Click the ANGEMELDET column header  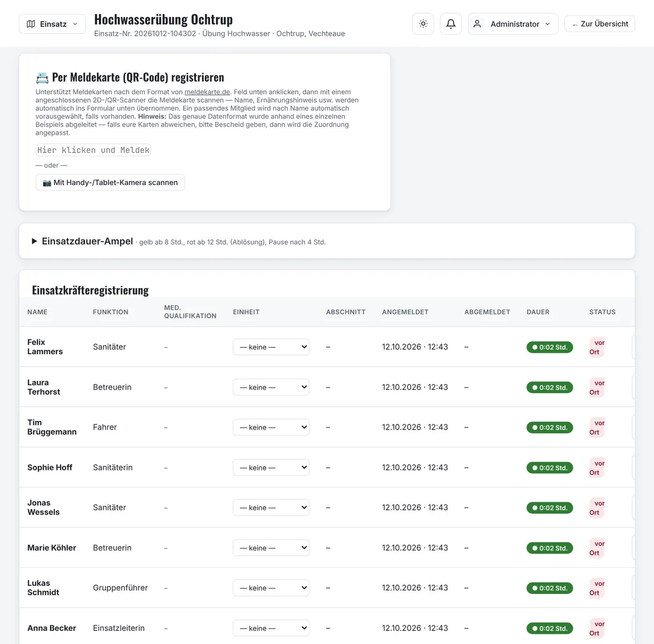point(405,312)
